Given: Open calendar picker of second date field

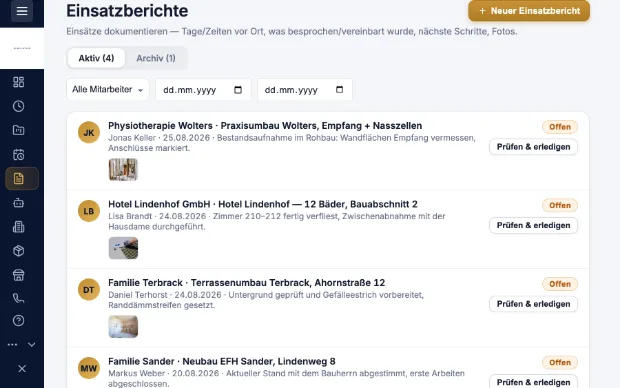Looking at the screenshot, I should coord(339,89).
